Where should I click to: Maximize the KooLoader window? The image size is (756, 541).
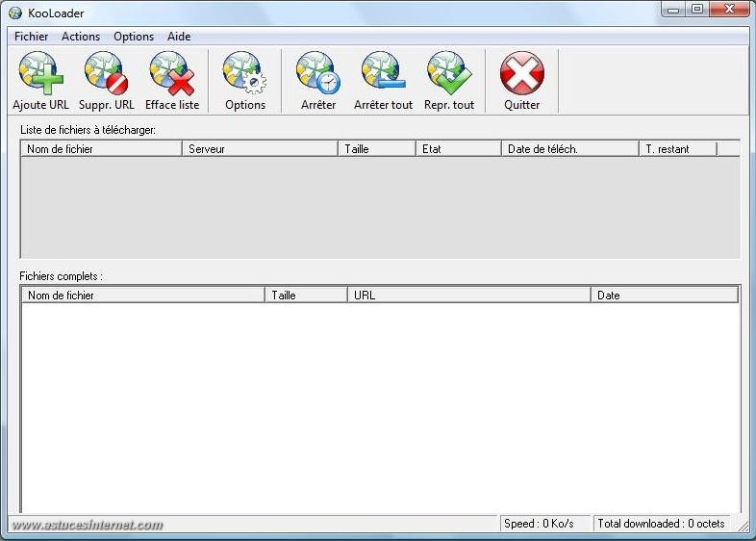tap(697, 10)
